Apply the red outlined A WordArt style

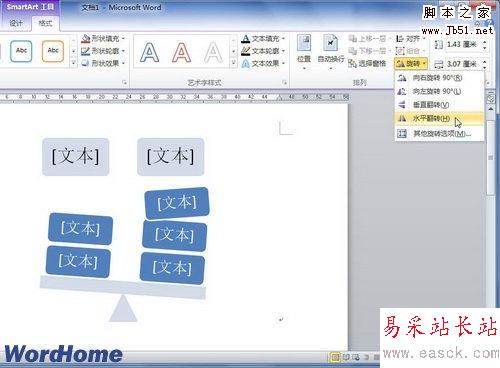coord(181,52)
